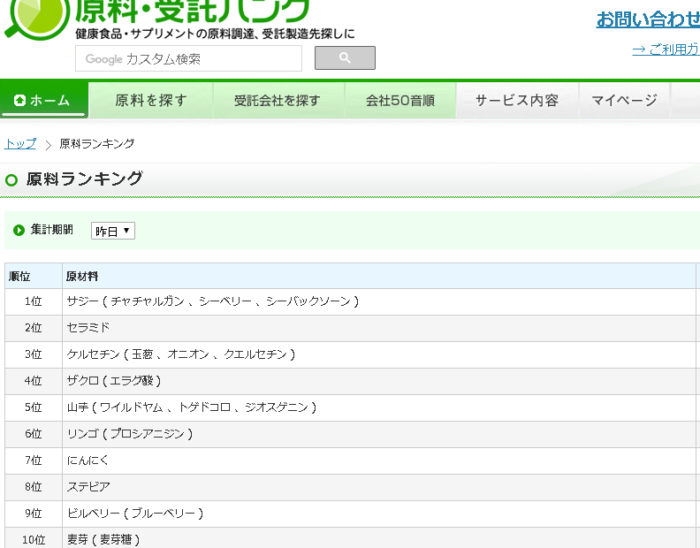
Task: Select the サジー ranking row
Action: [x=212, y=301]
